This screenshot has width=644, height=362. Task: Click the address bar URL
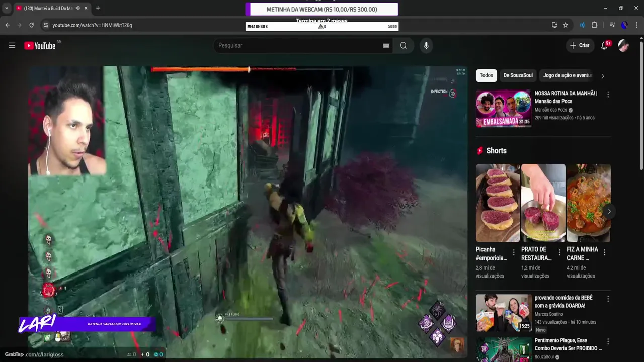click(92, 25)
